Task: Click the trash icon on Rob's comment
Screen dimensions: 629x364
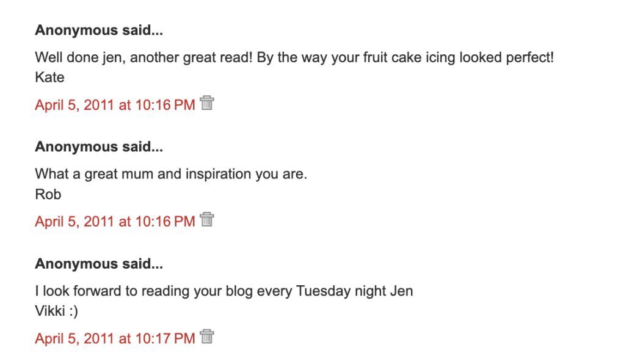Action: [x=207, y=220]
